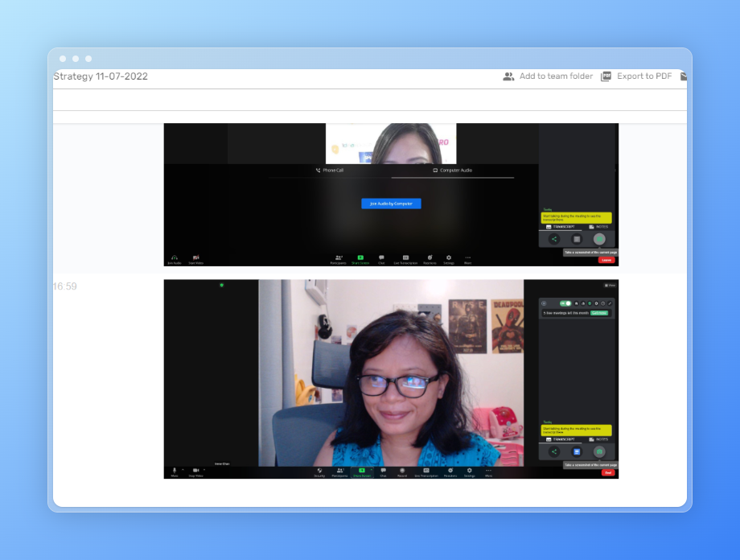Toggle the green ON switch in the panel header
740x560 pixels.
[x=565, y=303]
